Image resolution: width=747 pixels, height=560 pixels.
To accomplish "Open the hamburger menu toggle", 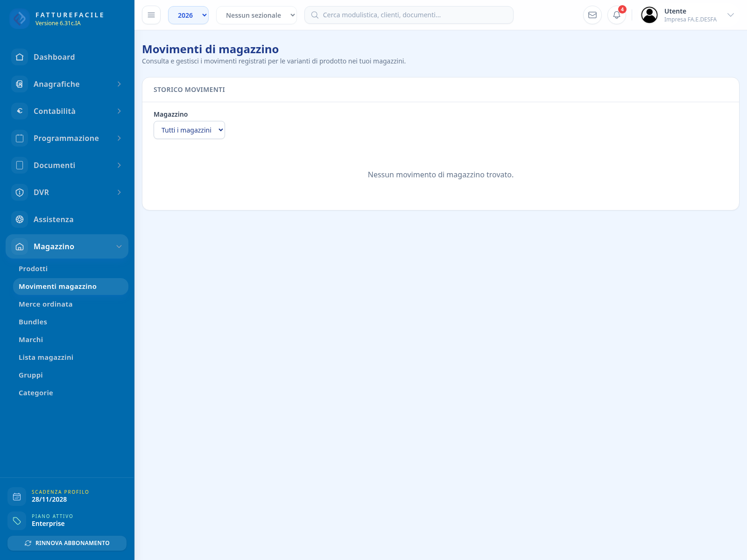I will click(x=151, y=15).
